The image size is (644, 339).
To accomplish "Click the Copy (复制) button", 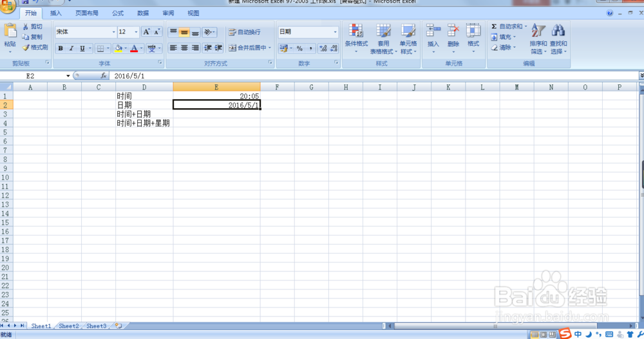I will coord(32,37).
